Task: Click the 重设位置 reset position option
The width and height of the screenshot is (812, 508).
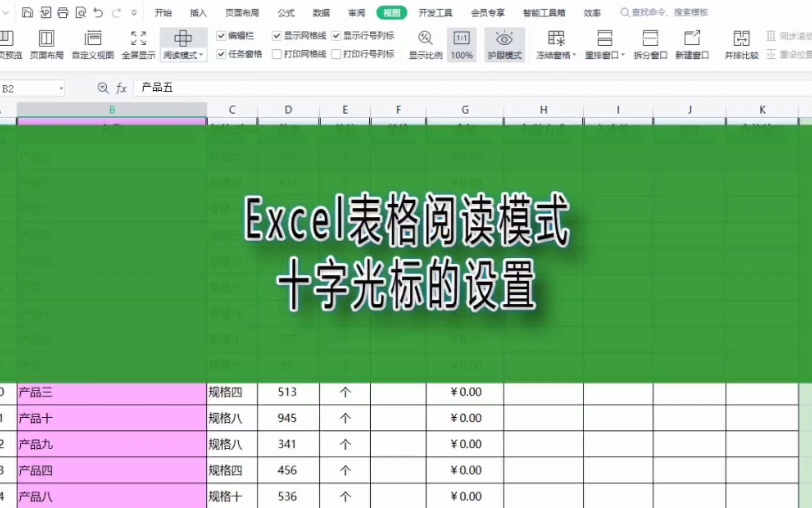Action: click(x=789, y=55)
